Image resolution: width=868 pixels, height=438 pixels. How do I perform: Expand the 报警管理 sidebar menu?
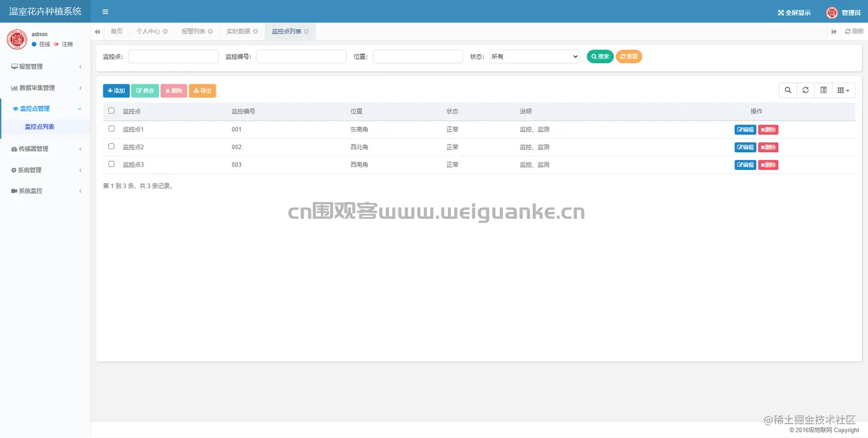[45, 67]
